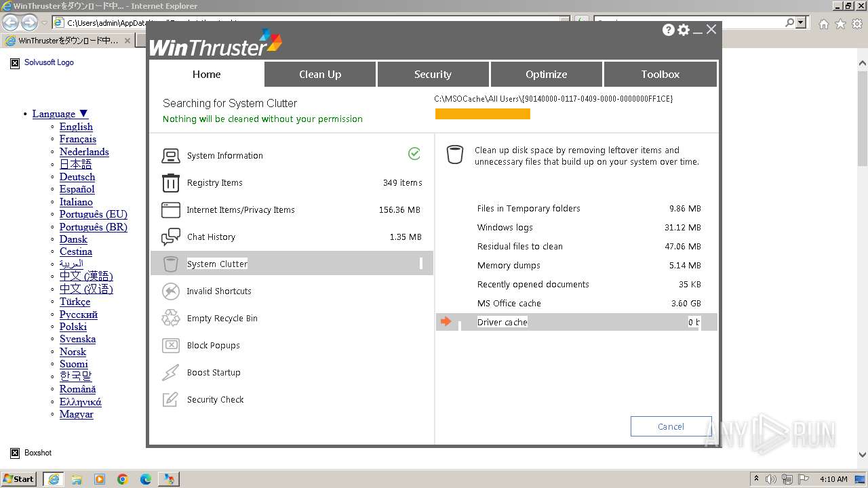Click taskbar volume speaker icon
The height and width of the screenshot is (488, 868).
(771, 479)
